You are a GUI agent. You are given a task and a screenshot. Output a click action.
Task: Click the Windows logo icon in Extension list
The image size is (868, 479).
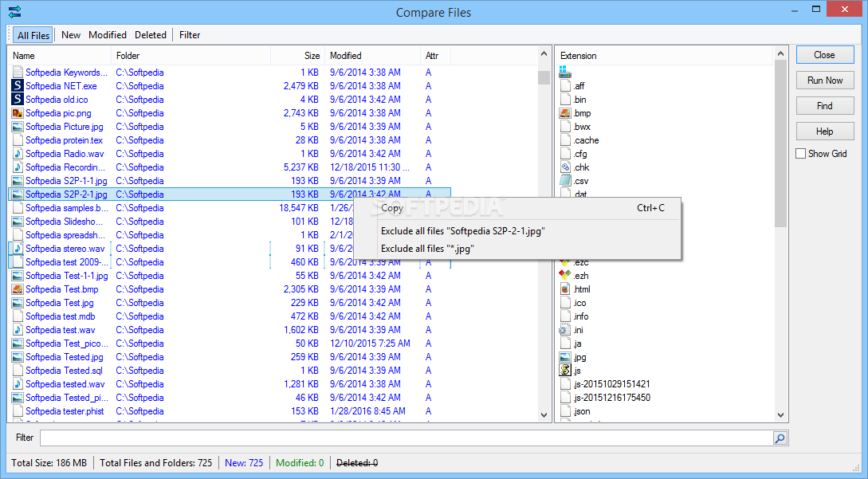[564, 72]
